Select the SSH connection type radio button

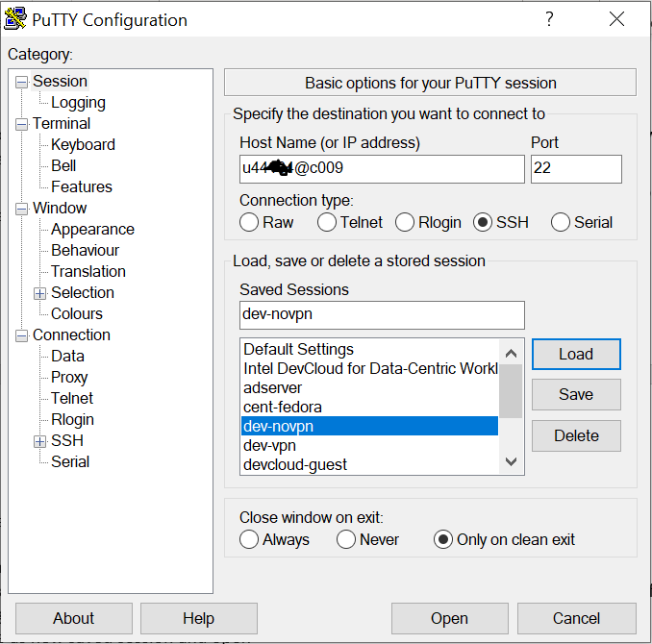tap(483, 222)
